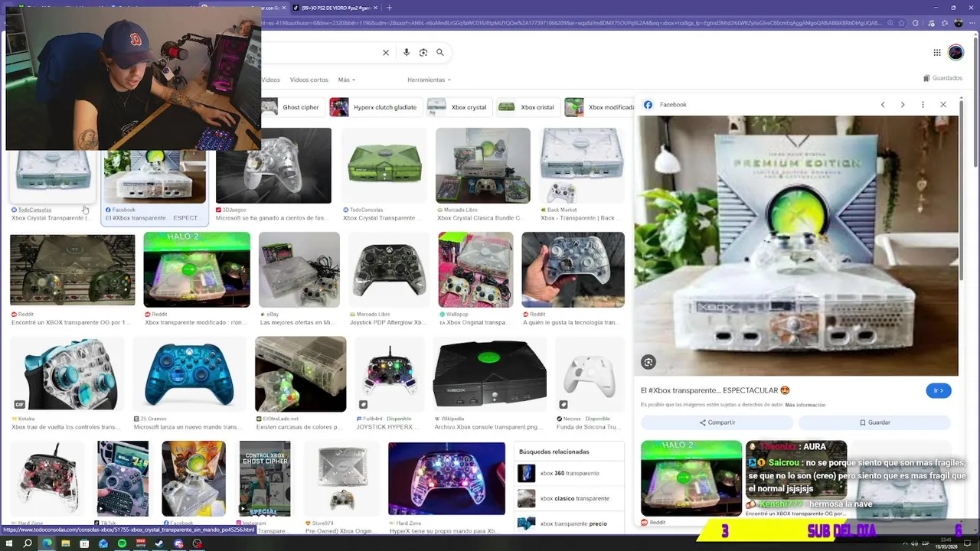
Task: Open the Fullh4rd JOYSTICK HYPERX thumbnail
Action: point(390,373)
